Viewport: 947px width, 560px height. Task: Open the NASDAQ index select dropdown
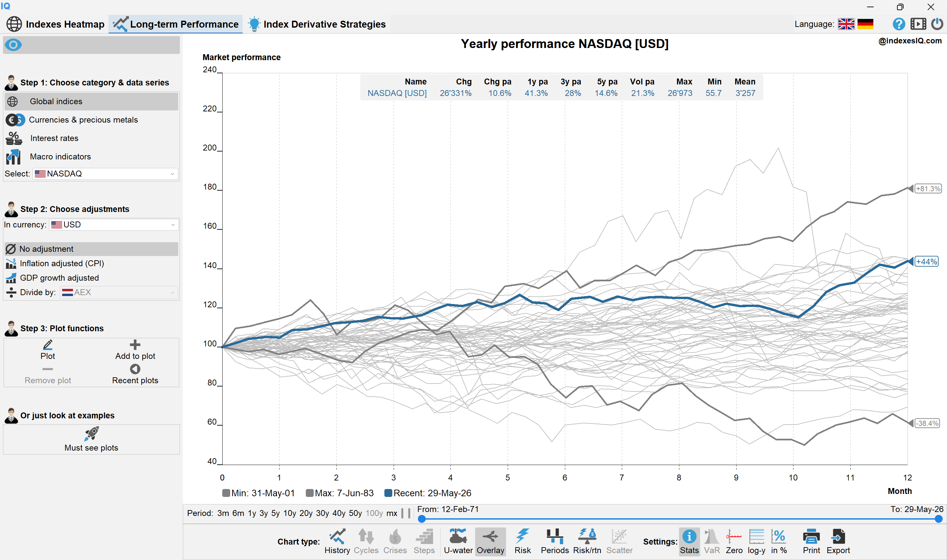coord(105,174)
